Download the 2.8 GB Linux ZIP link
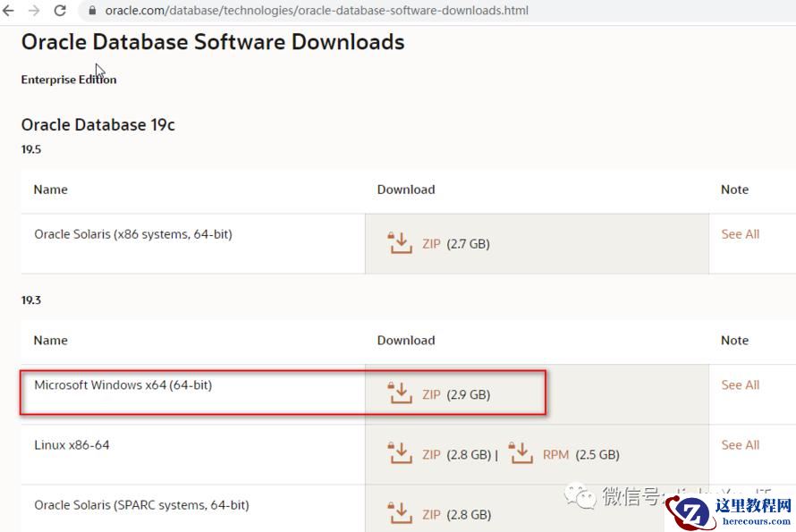 (432, 454)
